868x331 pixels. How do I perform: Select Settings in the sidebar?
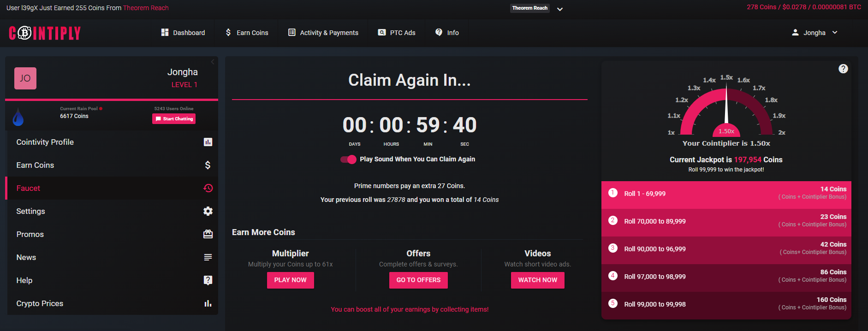click(x=112, y=211)
